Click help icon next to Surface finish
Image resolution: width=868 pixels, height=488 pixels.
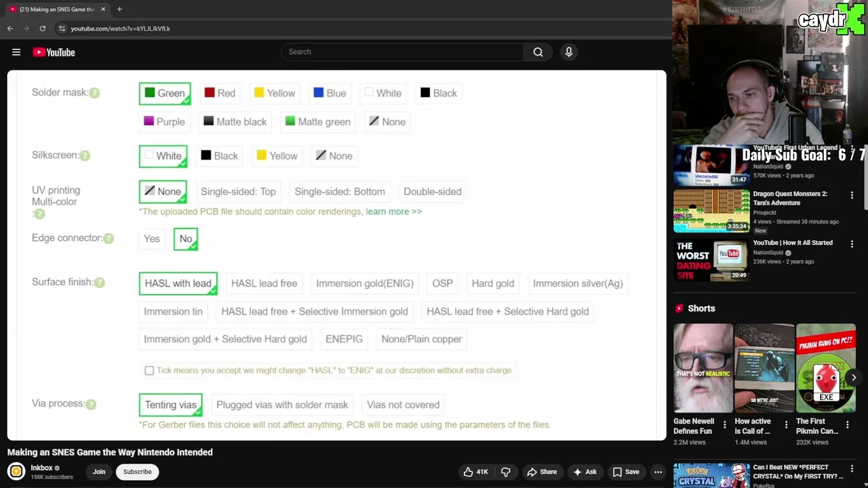point(99,283)
